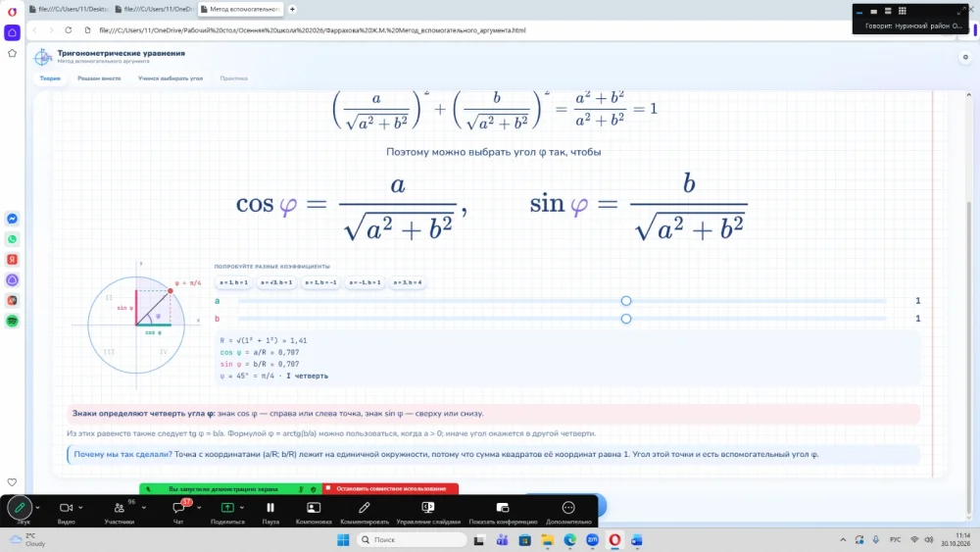Show hidden tray icons chevron
Screen dimensions: 980x552
tap(843, 540)
